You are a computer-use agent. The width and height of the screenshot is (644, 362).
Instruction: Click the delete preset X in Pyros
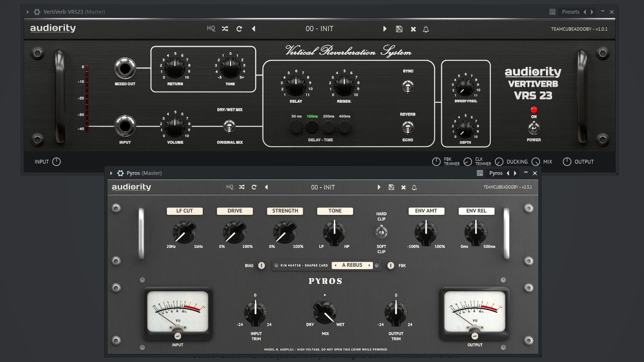coord(403,187)
